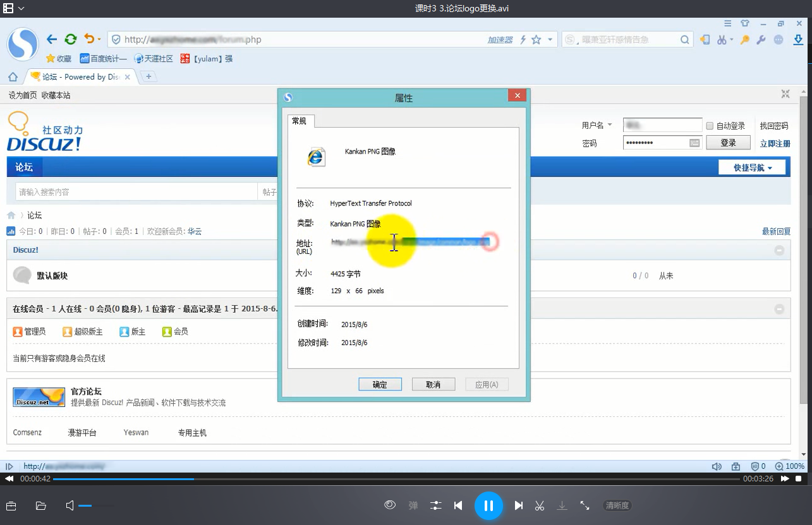Screen dimensions: 812x525
Task: Toggle the 弹 danmaku button
Action: tap(413, 505)
